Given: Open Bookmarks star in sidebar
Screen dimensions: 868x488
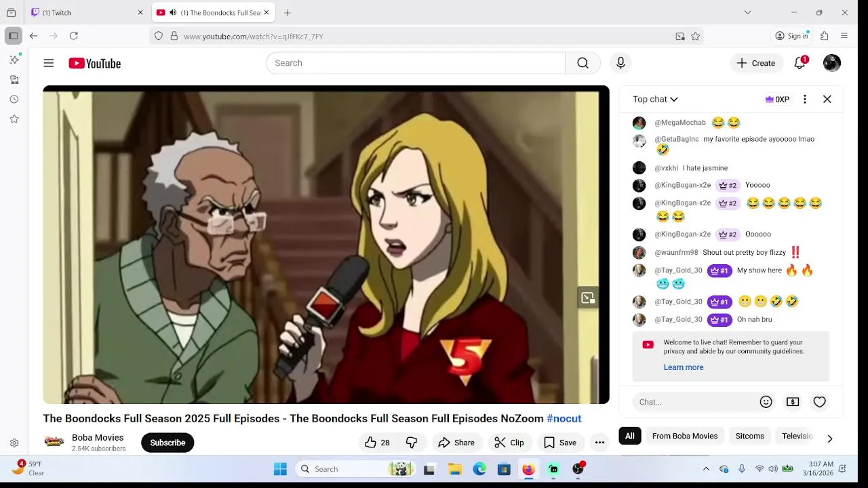Looking at the screenshot, I should [x=14, y=119].
